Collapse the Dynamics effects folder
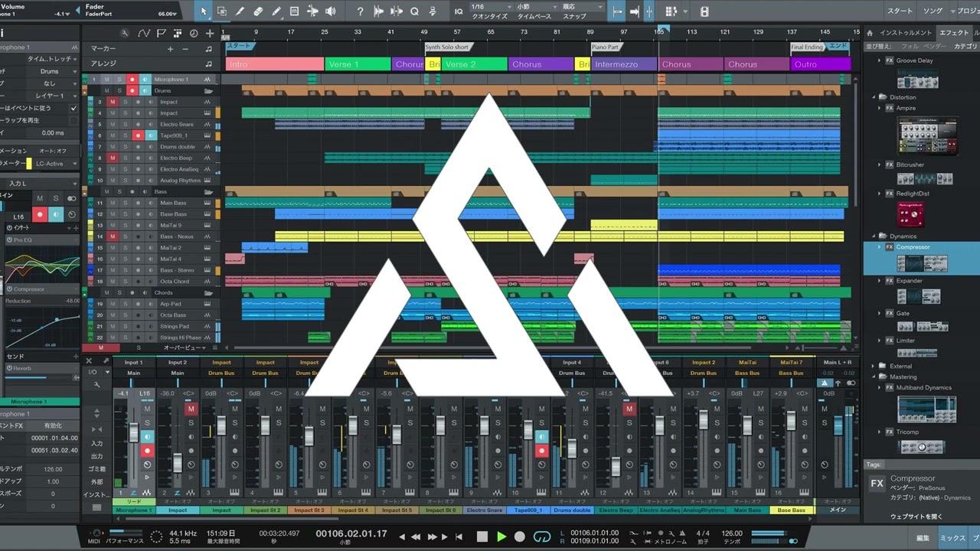980x551 pixels. click(x=875, y=236)
